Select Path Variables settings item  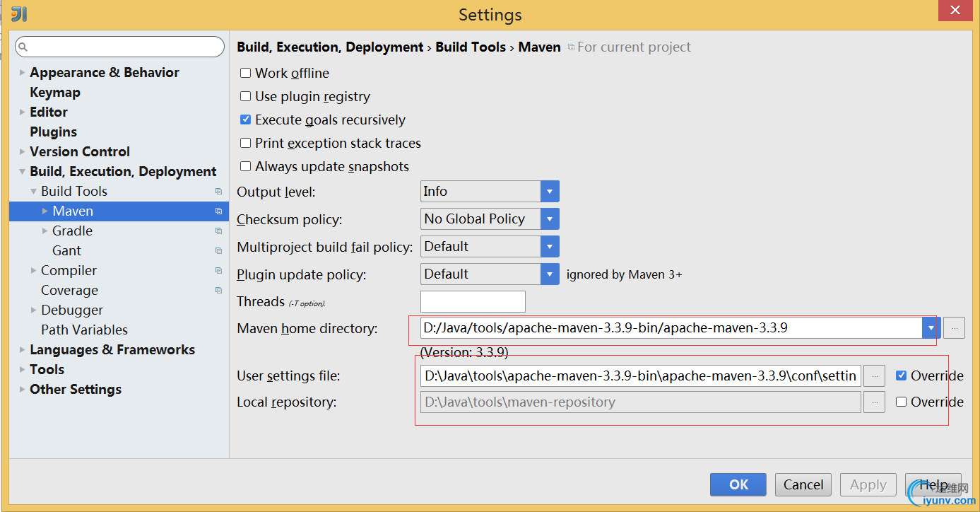[84, 330]
